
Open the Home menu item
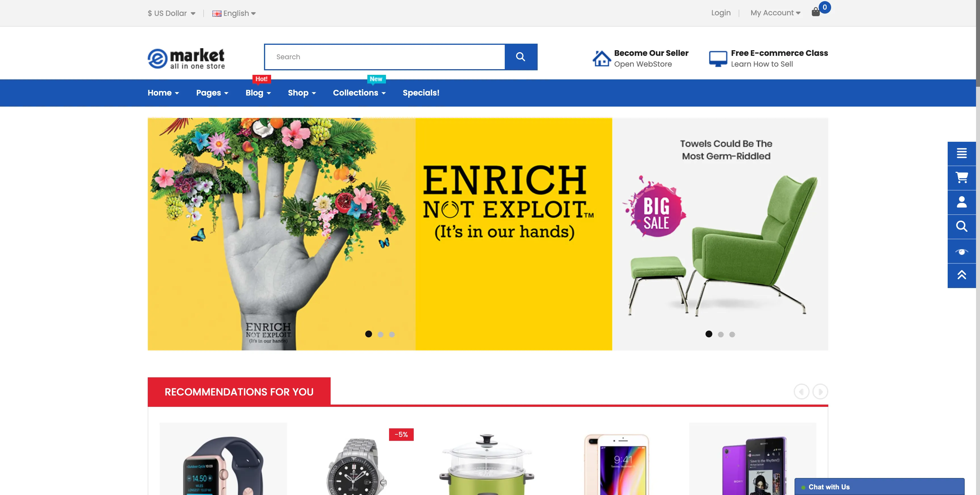coord(163,93)
